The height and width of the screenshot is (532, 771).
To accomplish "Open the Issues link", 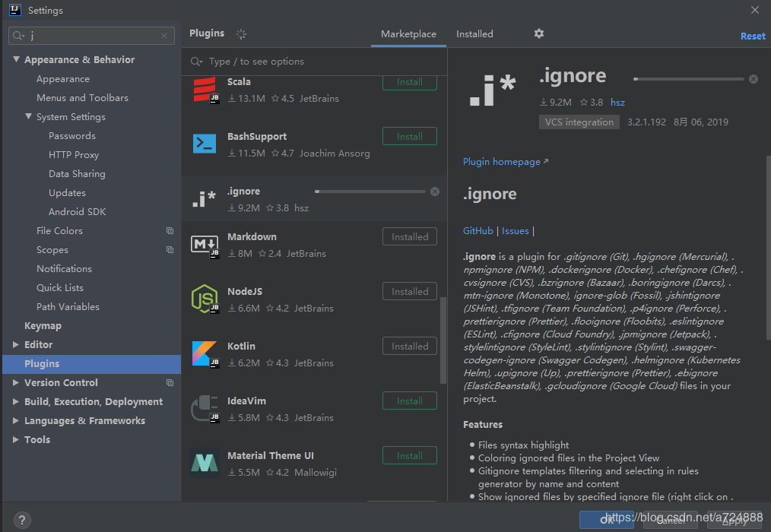I will [516, 230].
